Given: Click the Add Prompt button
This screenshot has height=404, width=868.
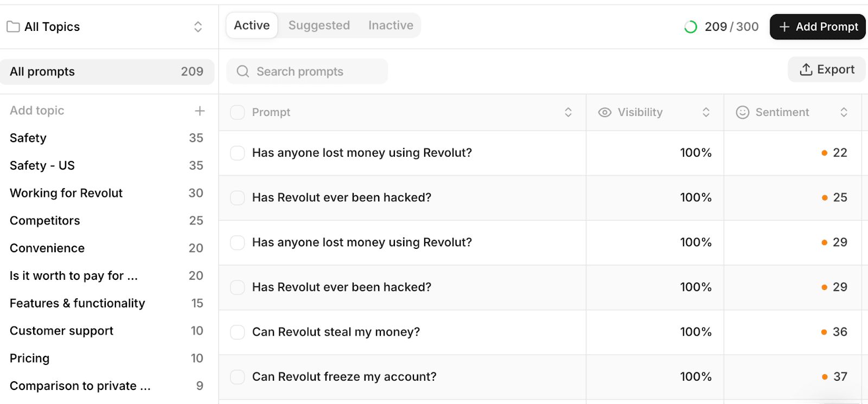Looking at the screenshot, I should (x=818, y=27).
